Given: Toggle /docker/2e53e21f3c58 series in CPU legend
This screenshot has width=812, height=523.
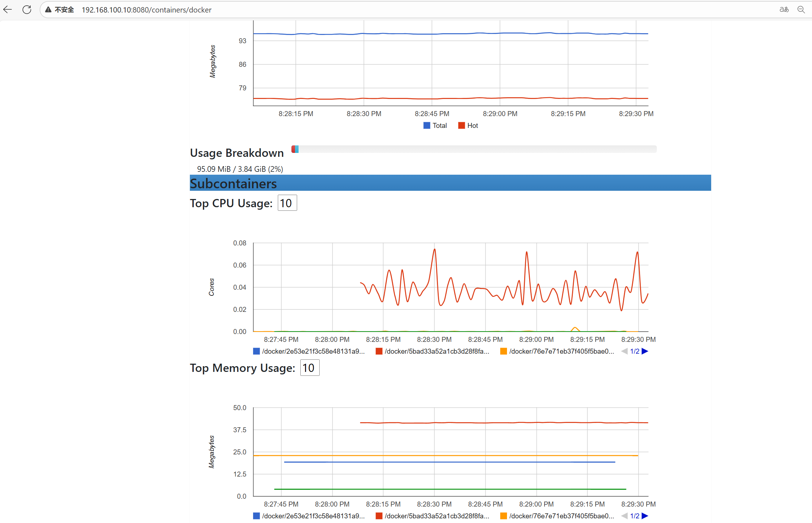Looking at the screenshot, I should pyautogui.click(x=313, y=351).
